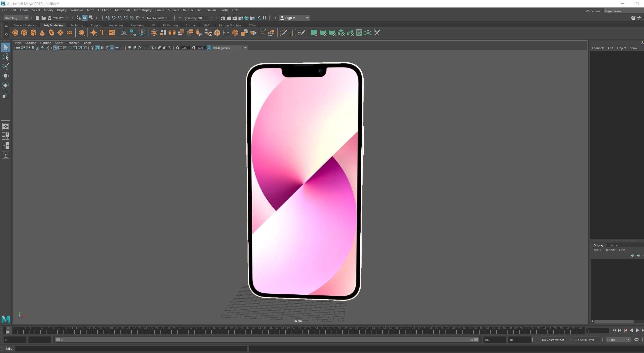
Task: Create a polygon disc from the shelf
Action: click(x=69, y=33)
